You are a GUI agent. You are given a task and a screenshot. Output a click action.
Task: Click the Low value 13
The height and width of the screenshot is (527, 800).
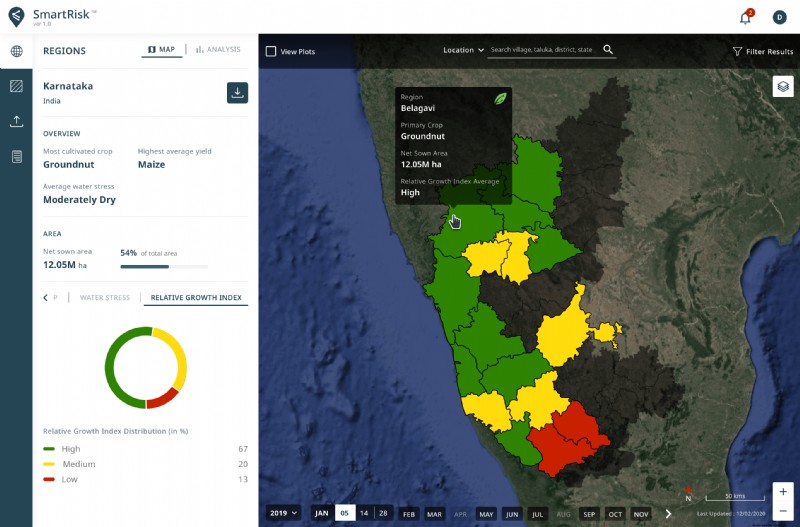click(243, 480)
